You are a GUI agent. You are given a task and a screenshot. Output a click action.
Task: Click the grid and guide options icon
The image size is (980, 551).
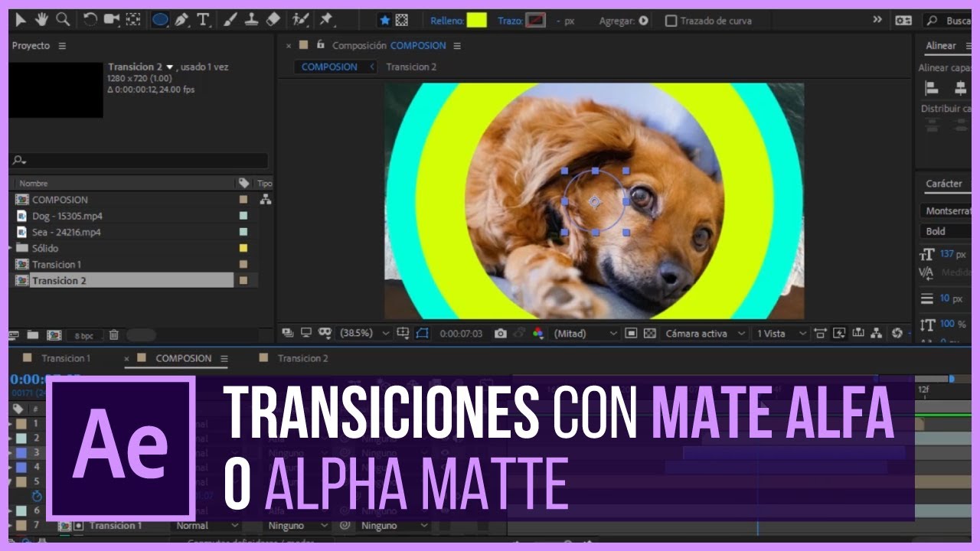click(x=404, y=334)
